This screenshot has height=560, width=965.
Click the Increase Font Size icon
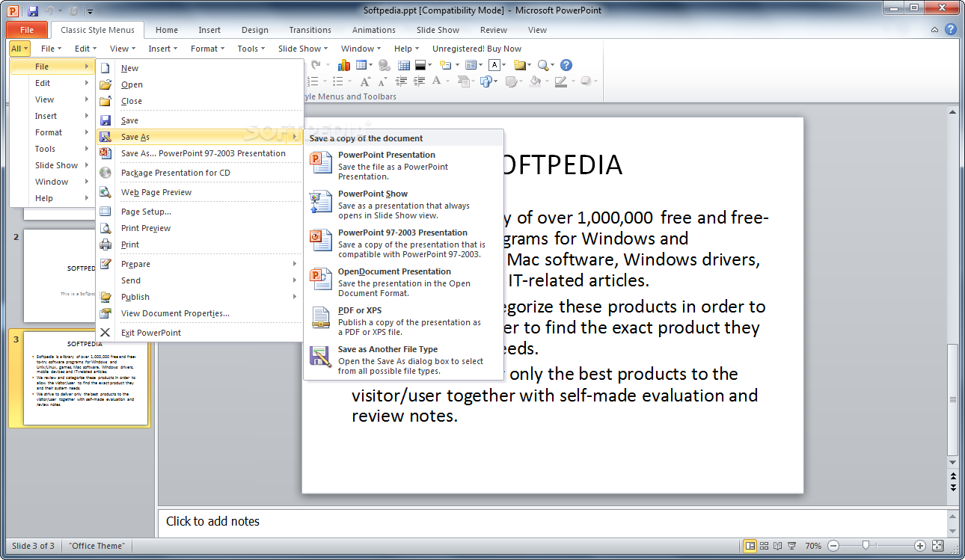pyautogui.click(x=365, y=81)
